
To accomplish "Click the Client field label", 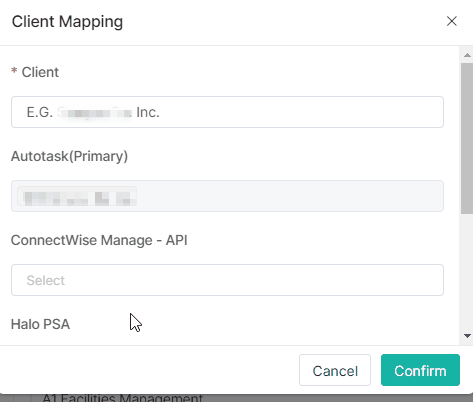I will pos(40,72).
